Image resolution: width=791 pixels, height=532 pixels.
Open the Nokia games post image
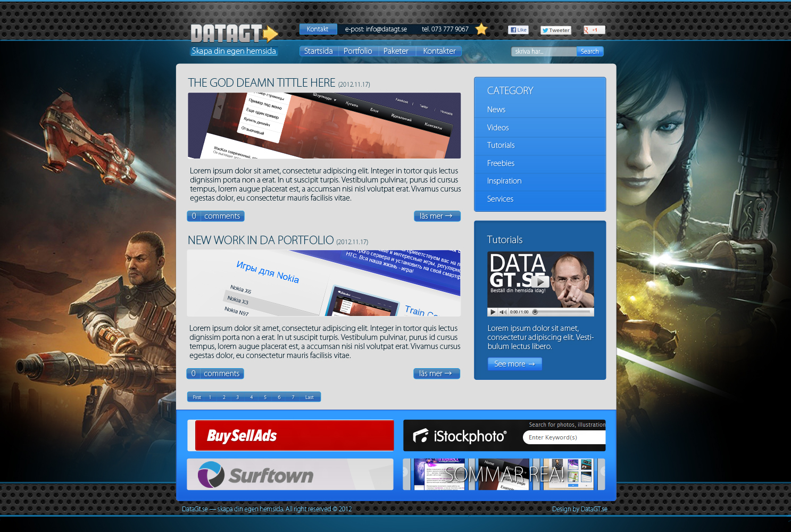click(x=324, y=283)
